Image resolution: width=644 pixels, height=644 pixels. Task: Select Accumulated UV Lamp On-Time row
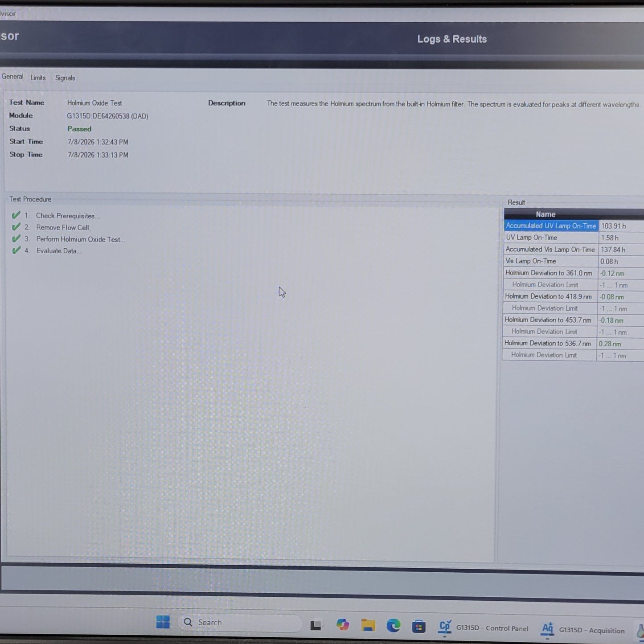pyautogui.click(x=574, y=226)
